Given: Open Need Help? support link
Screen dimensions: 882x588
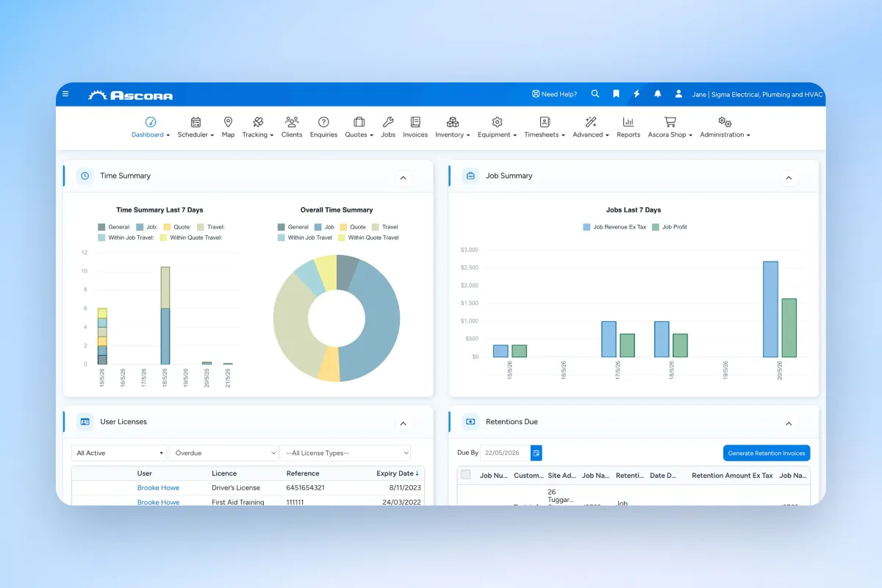Looking at the screenshot, I should [554, 94].
